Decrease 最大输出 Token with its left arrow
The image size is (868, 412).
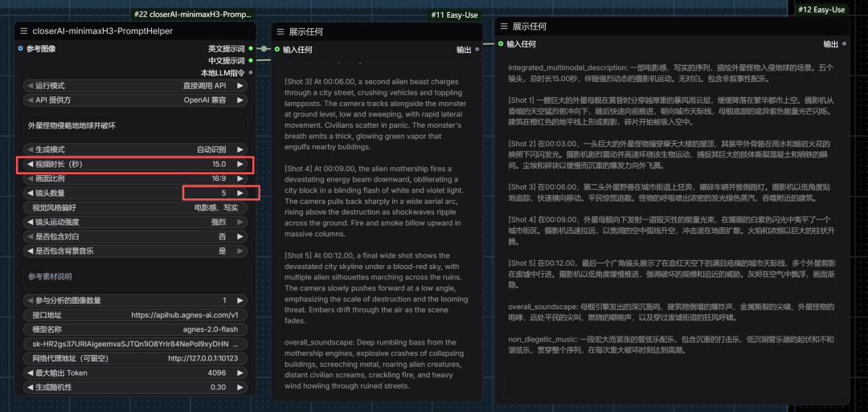coord(31,373)
